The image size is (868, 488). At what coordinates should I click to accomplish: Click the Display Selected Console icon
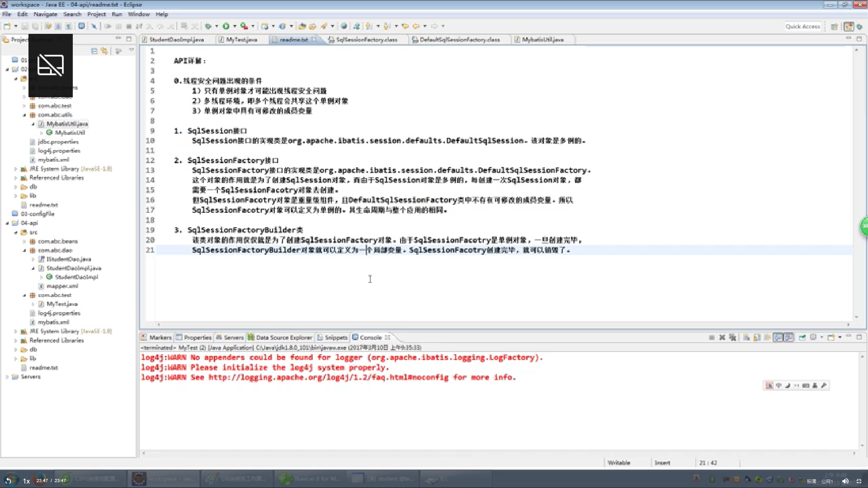click(x=813, y=338)
